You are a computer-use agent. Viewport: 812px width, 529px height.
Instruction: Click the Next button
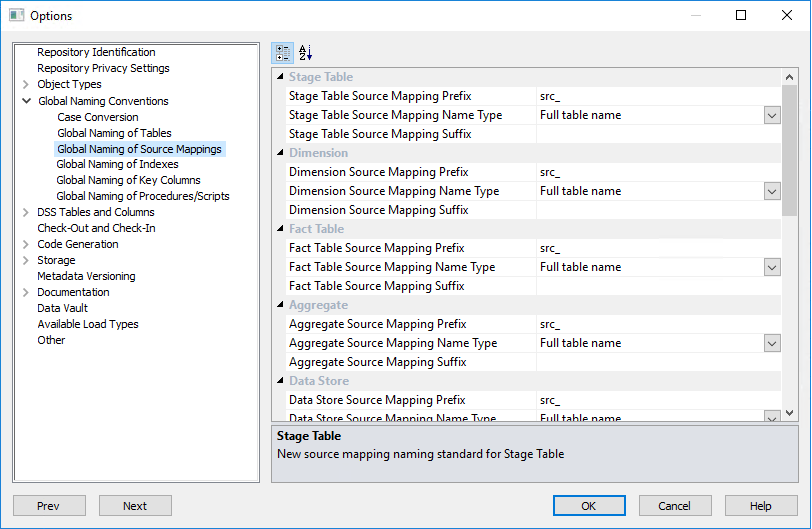pyautogui.click(x=135, y=506)
